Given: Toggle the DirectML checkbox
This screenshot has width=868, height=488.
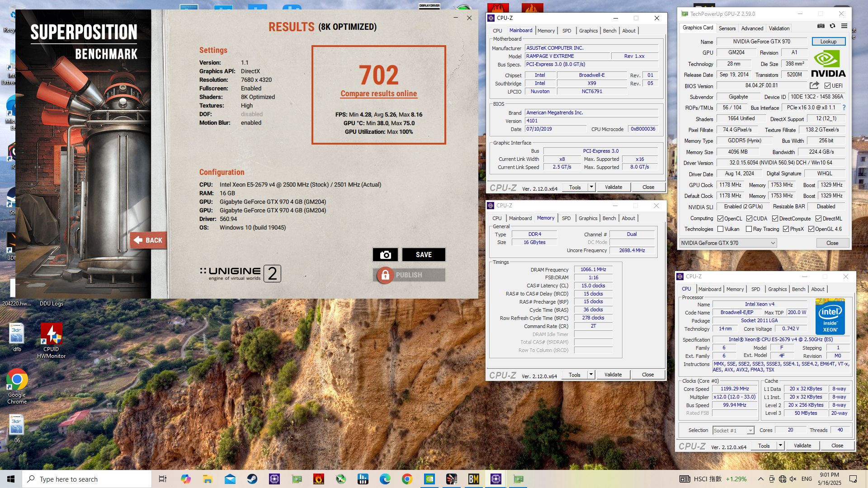Looking at the screenshot, I should click(818, 219).
